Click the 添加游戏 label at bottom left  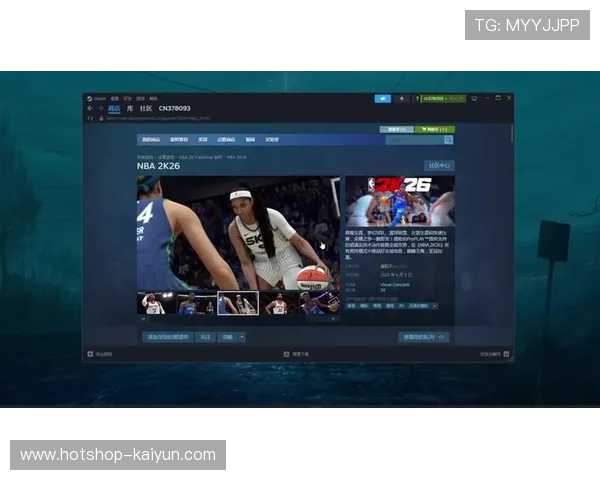104,354
